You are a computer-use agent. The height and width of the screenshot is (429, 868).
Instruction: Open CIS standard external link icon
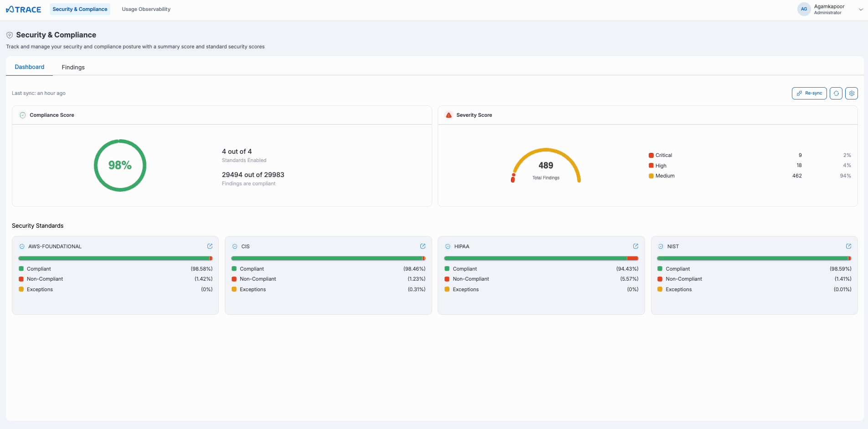(423, 246)
